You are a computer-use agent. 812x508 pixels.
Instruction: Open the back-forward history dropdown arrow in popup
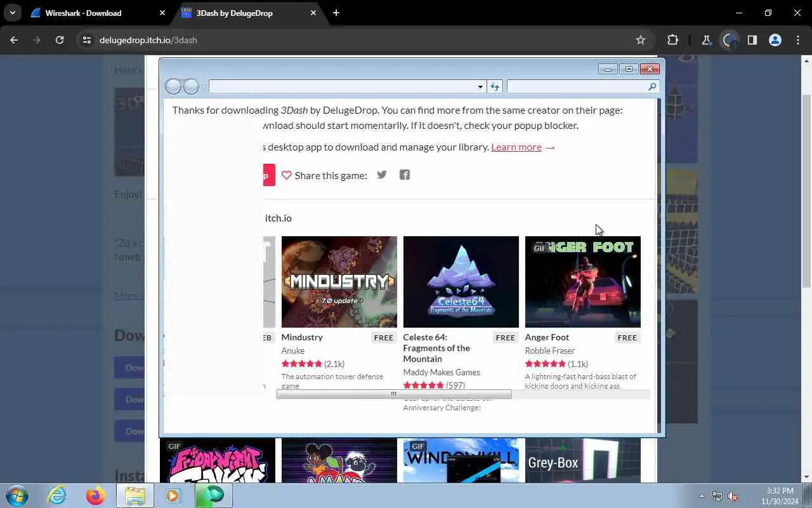(204, 86)
